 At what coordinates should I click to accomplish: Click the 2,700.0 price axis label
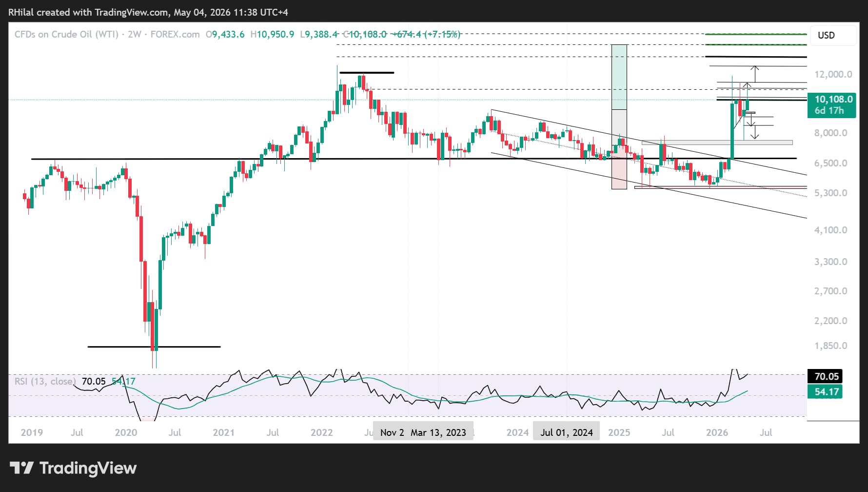[830, 291]
